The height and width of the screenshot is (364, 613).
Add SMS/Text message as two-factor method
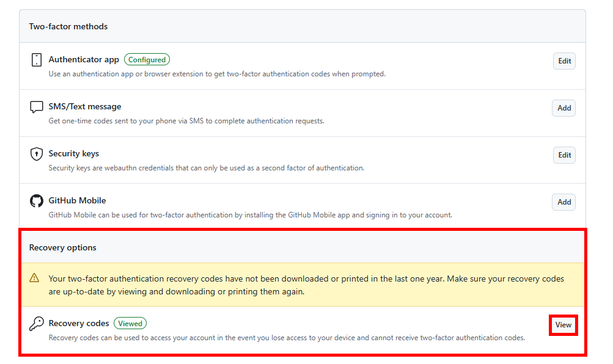(x=563, y=108)
